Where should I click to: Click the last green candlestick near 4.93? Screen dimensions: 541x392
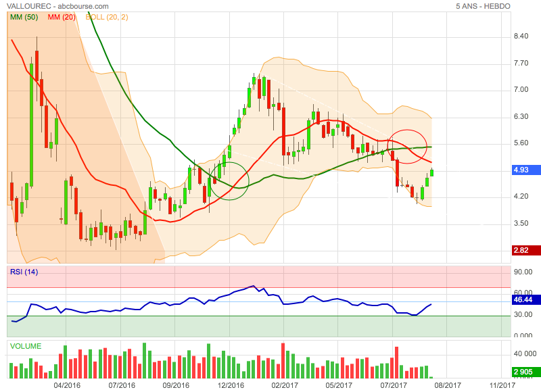point(431,173)
